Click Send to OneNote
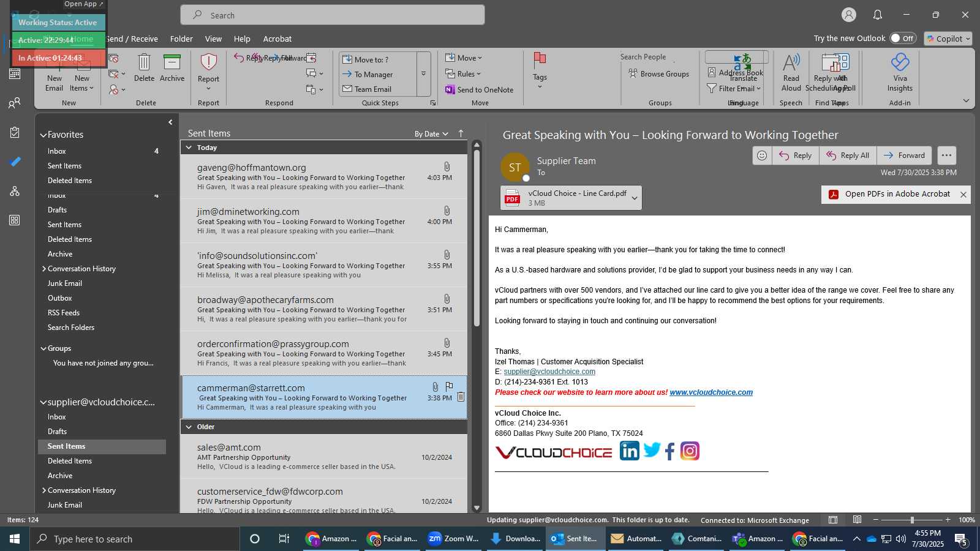Screen dimensions: 980x551 (480, 89)
